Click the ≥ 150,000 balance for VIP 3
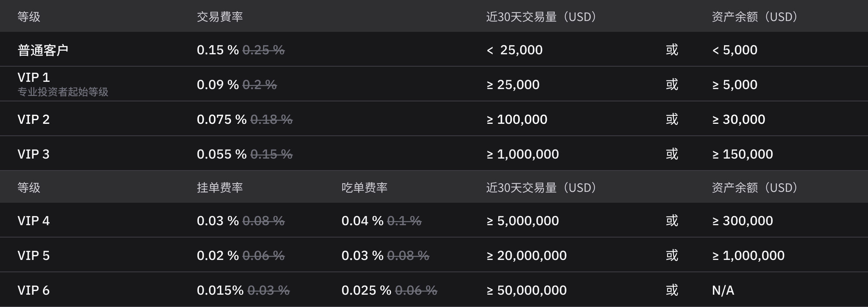Image resolution: width=868 pixels, height=307 pixels. coord(743,154)
